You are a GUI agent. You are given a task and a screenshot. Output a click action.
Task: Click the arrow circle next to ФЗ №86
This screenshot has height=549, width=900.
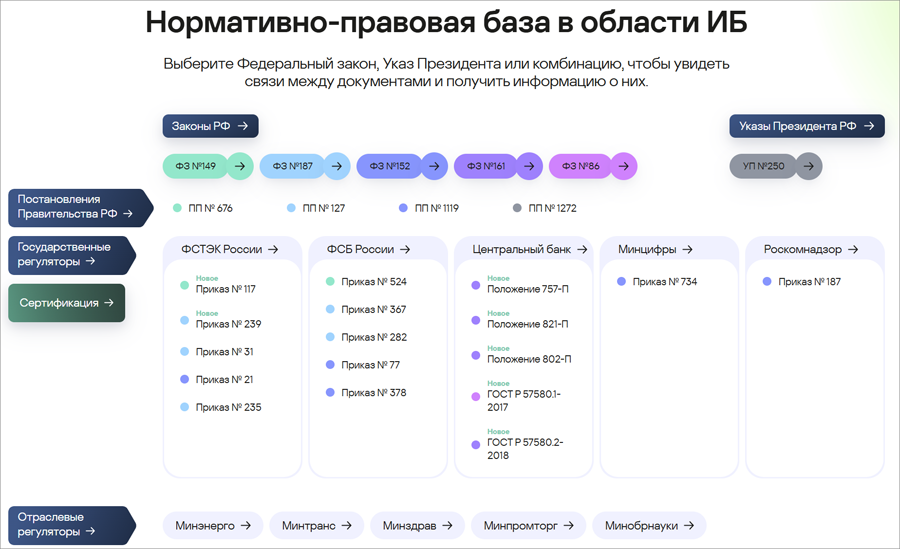pos(623,166)
